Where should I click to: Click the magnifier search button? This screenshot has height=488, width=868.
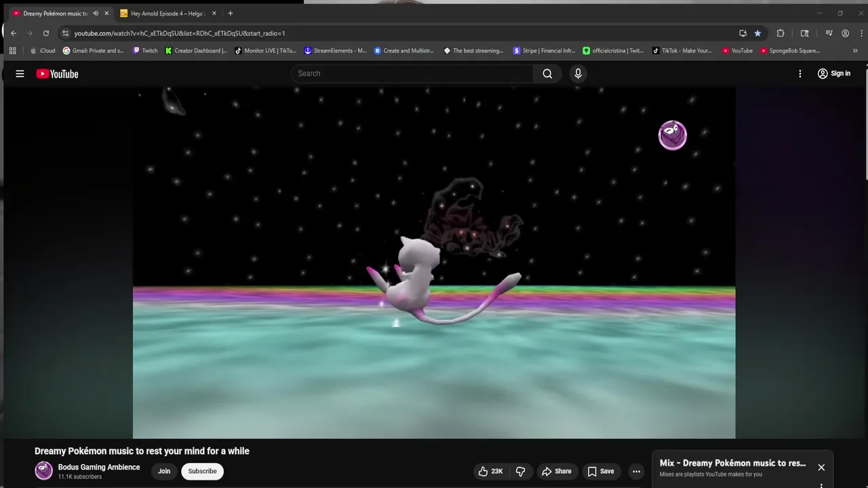(x=547, y=74)
